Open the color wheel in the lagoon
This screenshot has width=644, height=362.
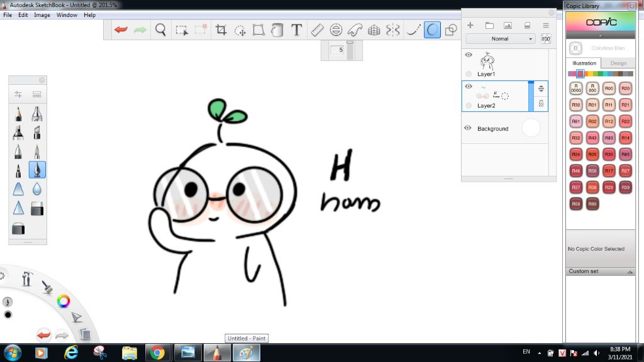[64, 301]
